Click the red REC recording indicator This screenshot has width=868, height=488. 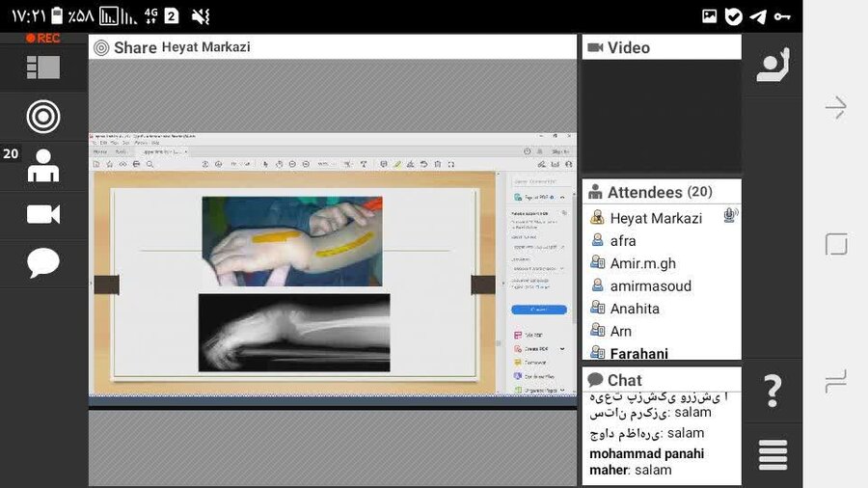click(42, 39)
